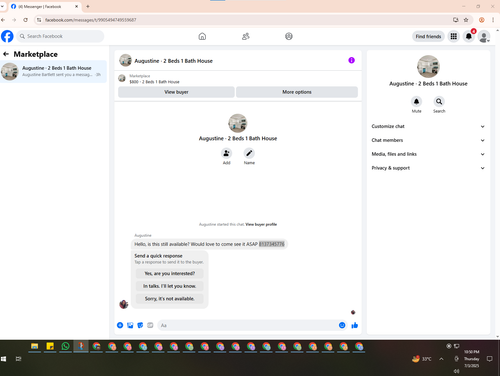The height and width of the screenshot is (376, 500).
Task: Open WhatsApp from the taskbar
Action: [x=65, y=346]
